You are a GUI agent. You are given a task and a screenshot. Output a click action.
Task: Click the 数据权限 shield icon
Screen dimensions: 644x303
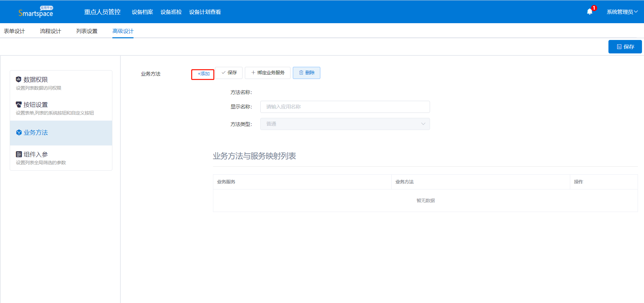tap(19, 79)
